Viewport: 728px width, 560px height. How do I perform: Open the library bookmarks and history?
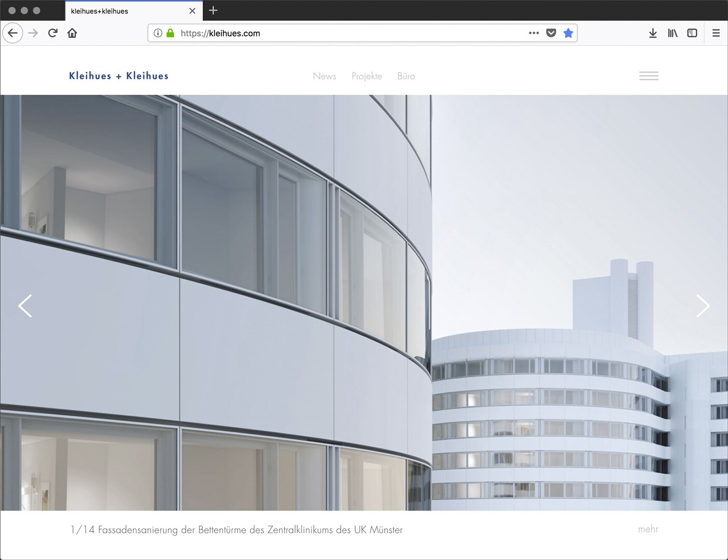[x=673, y=33]
